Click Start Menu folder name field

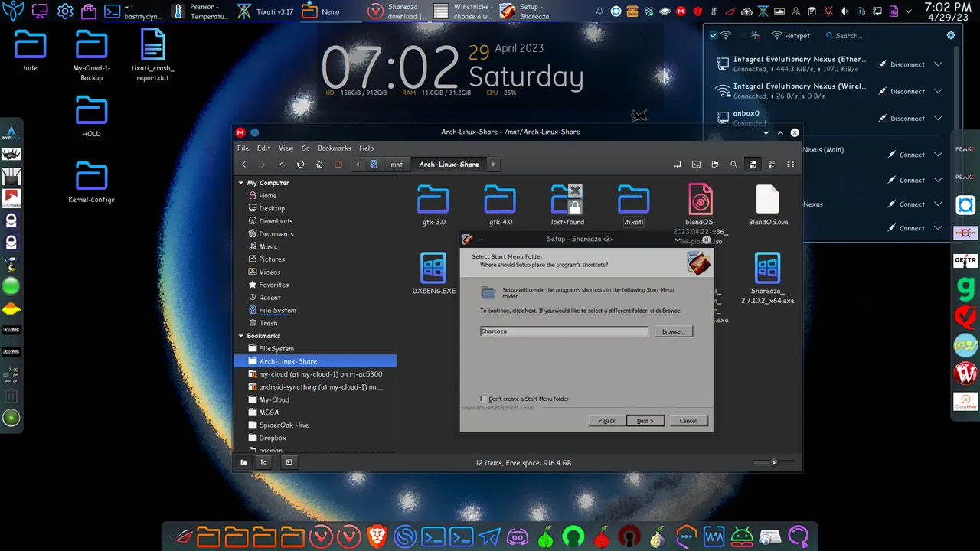click(564, 331)
